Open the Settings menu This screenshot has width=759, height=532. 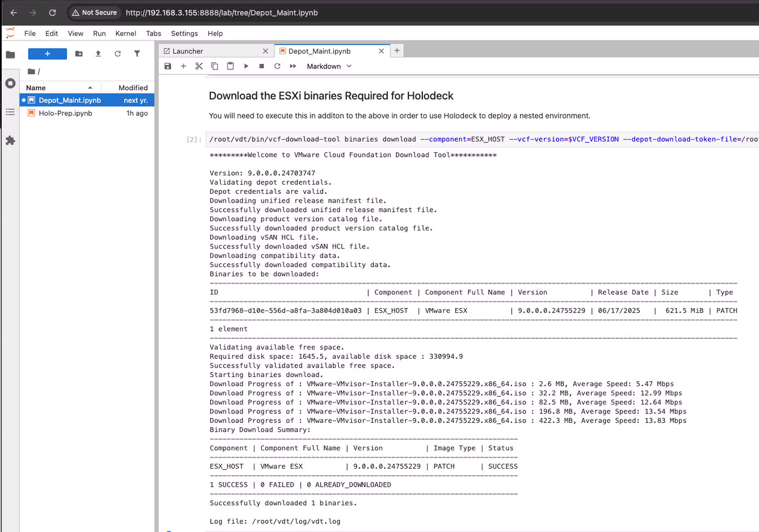pos(184,33)
